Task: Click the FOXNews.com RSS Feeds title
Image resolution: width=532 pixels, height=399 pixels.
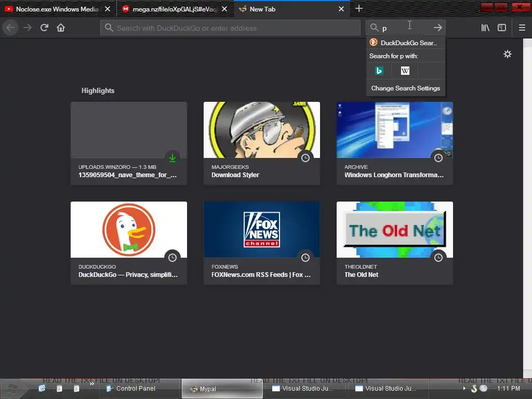Action: point(261,275)
